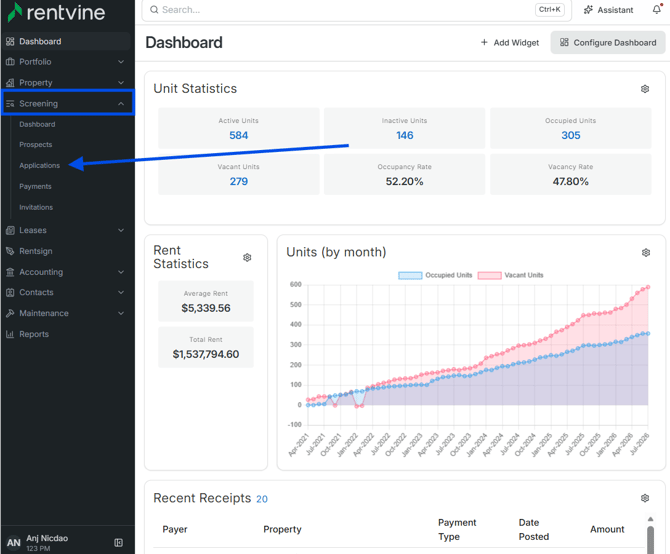
Task: Toggle Vacant Units legend in chart
Action: (x=511, y=275)
